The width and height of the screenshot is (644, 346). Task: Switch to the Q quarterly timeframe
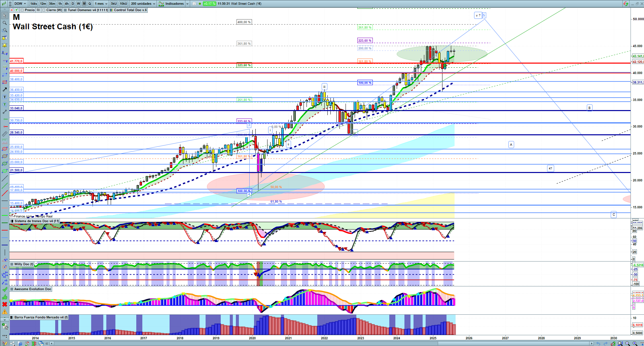90,4
